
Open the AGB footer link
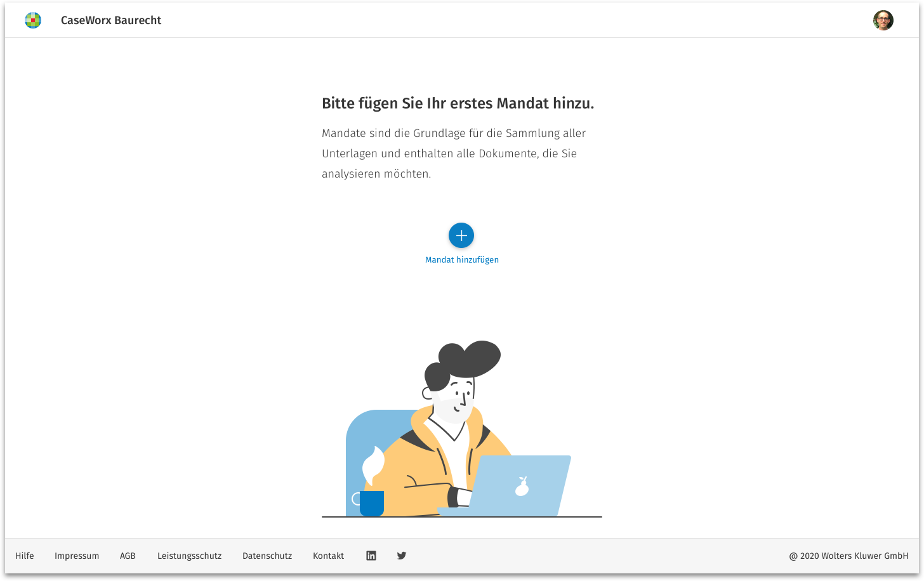pyautogui.click(x=128, y=556)
